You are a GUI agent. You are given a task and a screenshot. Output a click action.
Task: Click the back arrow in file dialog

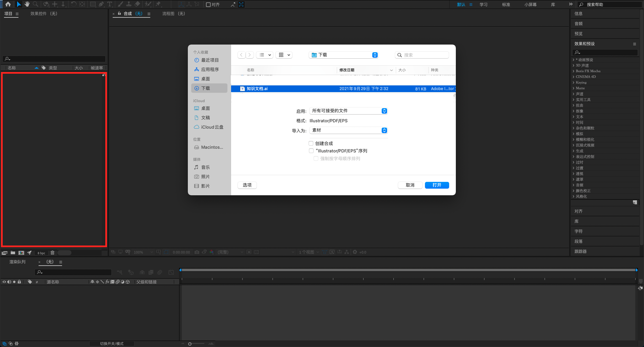click(241, 55)
